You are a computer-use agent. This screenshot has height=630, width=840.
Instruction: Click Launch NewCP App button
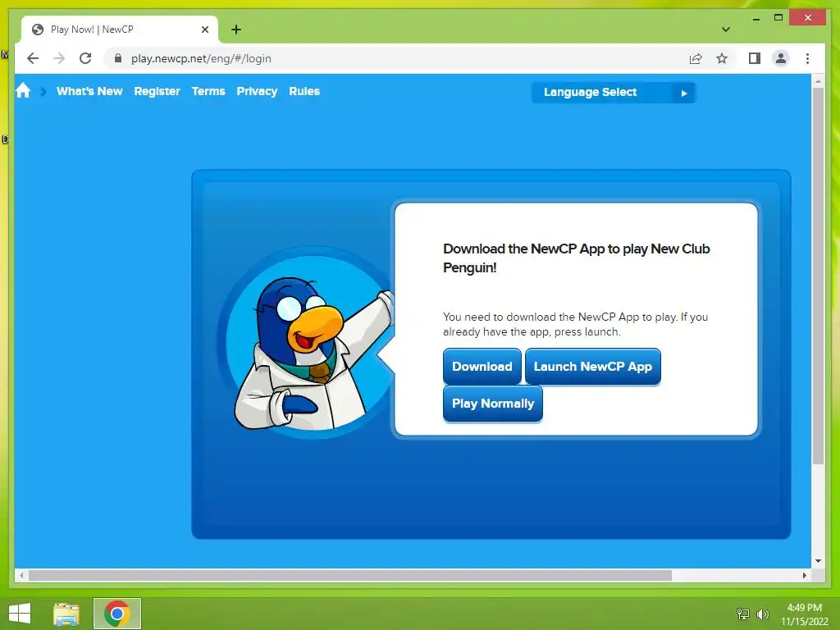click(x=592, y=367)
